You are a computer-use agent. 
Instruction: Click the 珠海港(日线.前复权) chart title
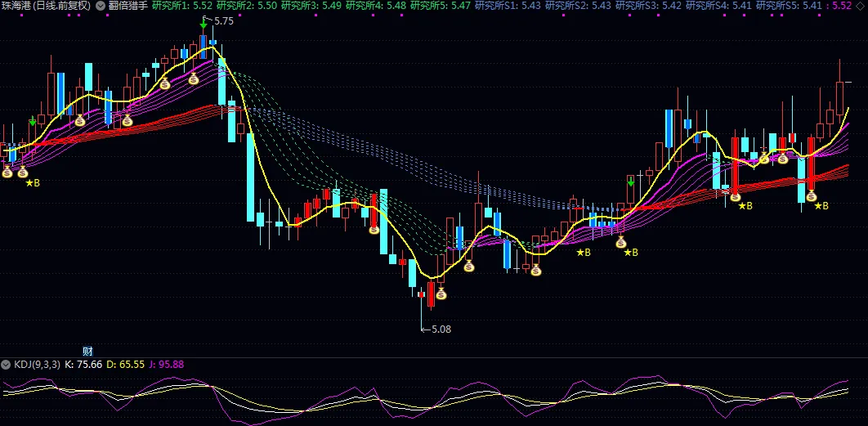coord(47,6)
